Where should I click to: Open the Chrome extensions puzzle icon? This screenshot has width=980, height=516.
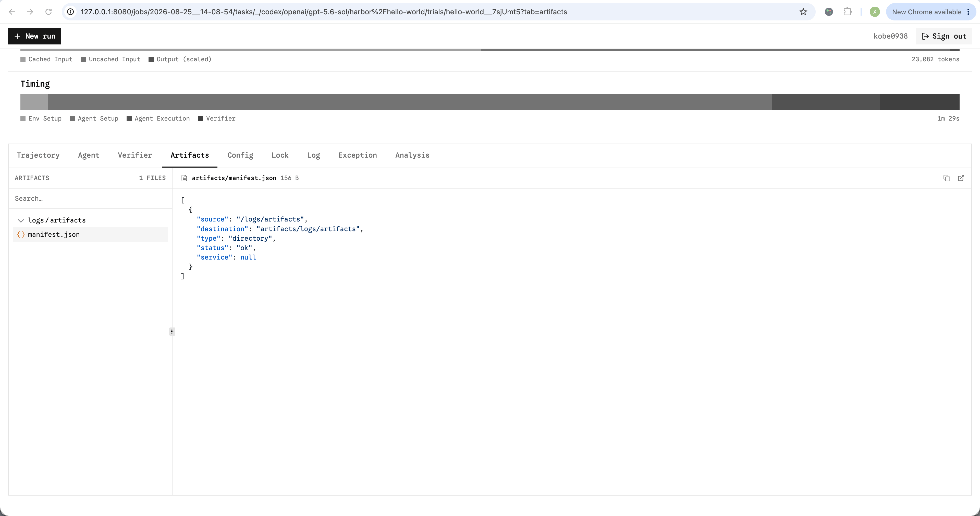tap(847, 12)
